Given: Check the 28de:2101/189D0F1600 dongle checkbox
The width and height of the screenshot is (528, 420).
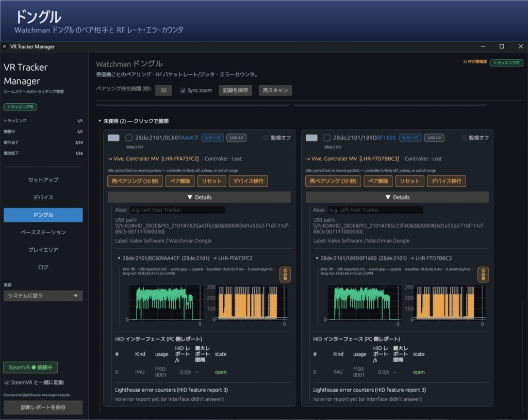Looking at the screenshot, I should pyautogui.click(x=326, y=138).
